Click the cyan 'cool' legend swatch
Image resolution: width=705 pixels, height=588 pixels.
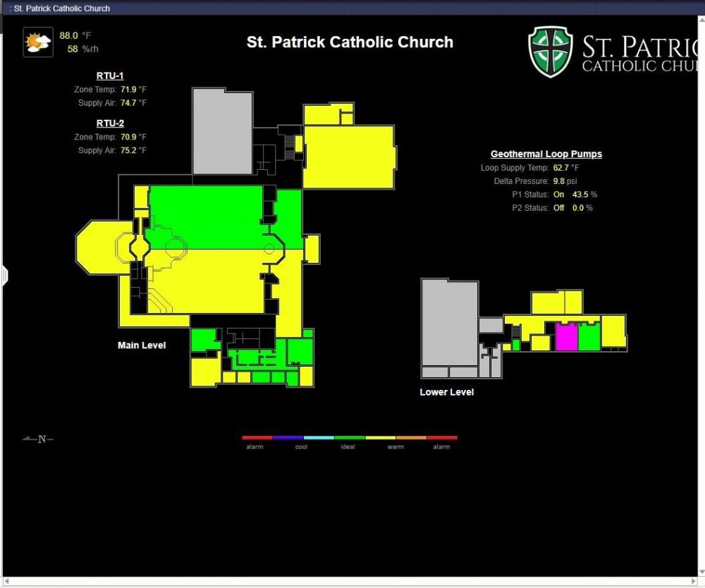(x=319, y=438)
